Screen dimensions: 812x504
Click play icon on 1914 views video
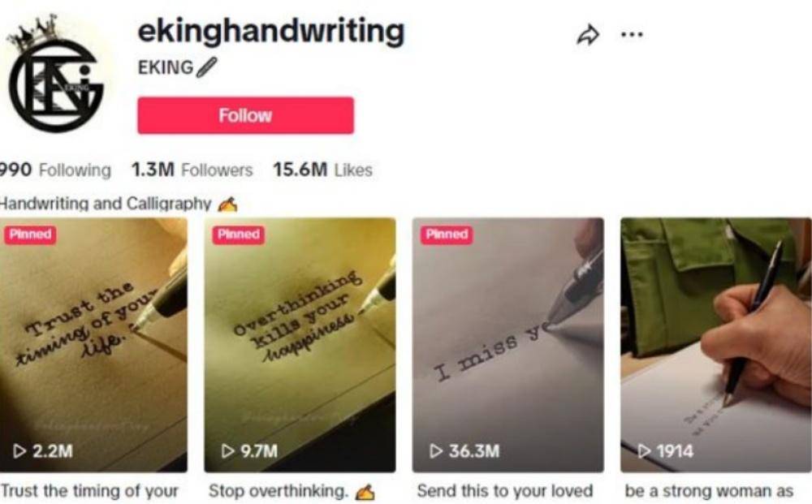pyautogui.click(x=644, y=450)
